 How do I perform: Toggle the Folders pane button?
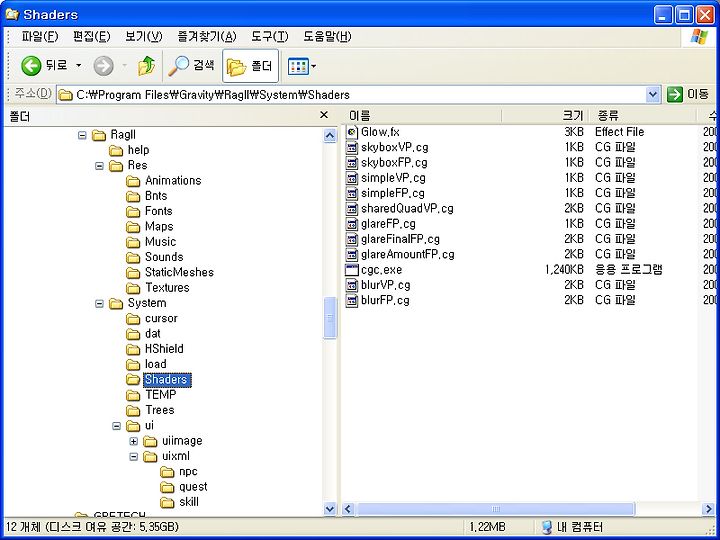(x=250, y=66)
